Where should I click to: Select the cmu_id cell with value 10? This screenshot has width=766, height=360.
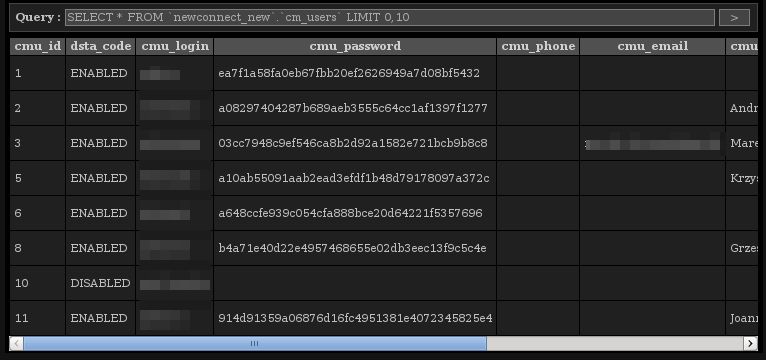click(38, 283)
